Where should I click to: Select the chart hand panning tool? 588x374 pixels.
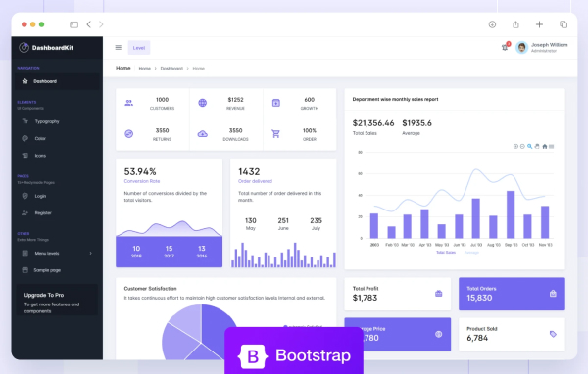pos(537,147)
